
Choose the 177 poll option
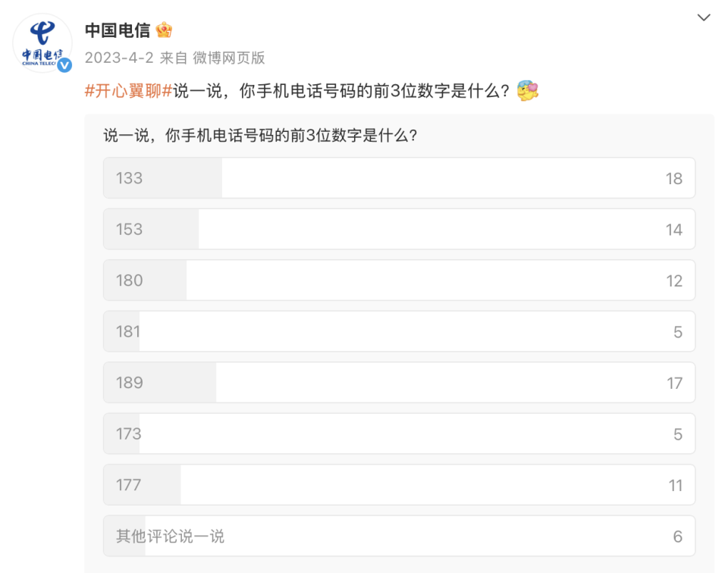(399, 485)
